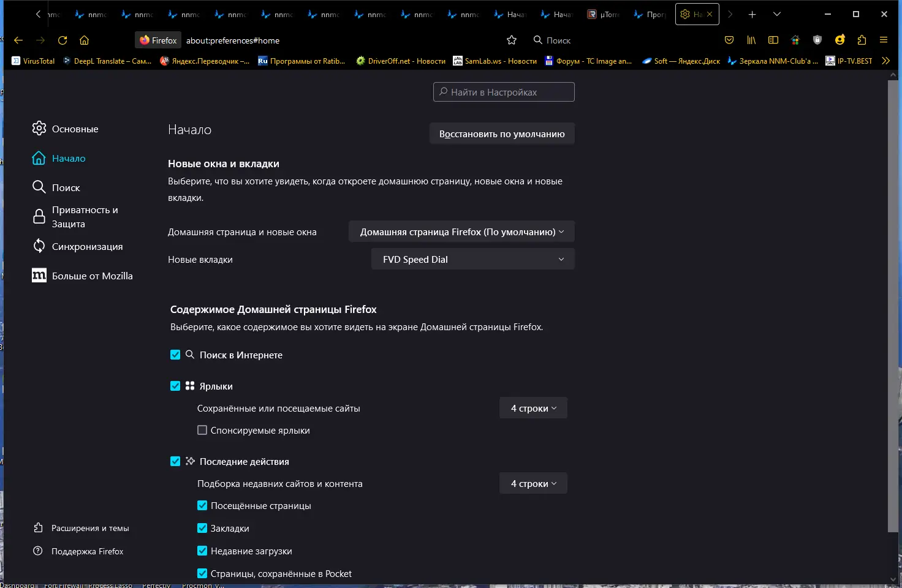
Task: Show sidebars using the toolbar icon
Action: pos(773,40)
